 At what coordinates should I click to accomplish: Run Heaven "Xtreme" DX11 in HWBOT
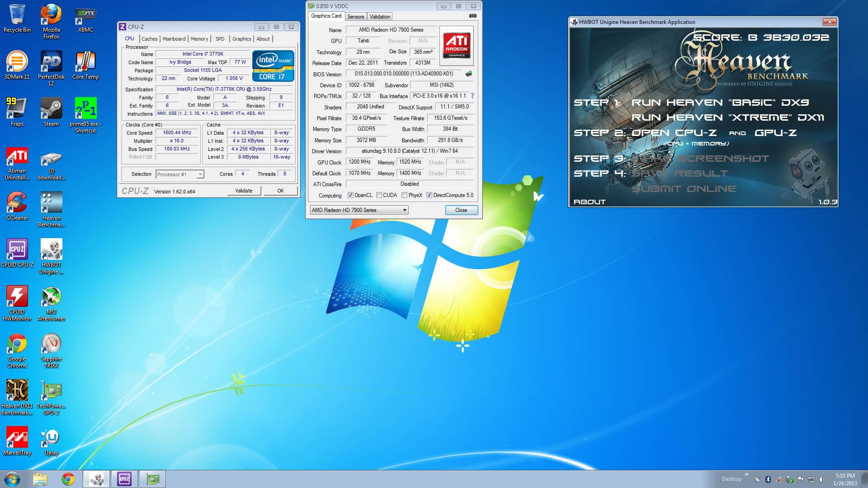[727, 117]
